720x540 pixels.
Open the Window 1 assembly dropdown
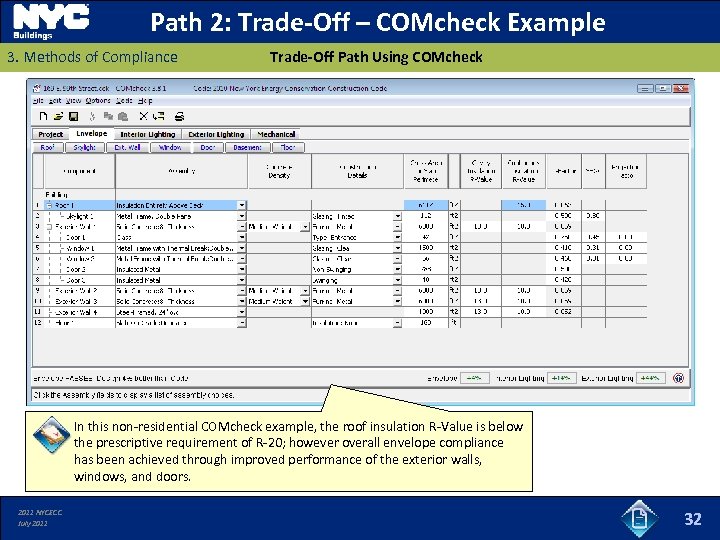pyautogui.click(x=242, y=248)
